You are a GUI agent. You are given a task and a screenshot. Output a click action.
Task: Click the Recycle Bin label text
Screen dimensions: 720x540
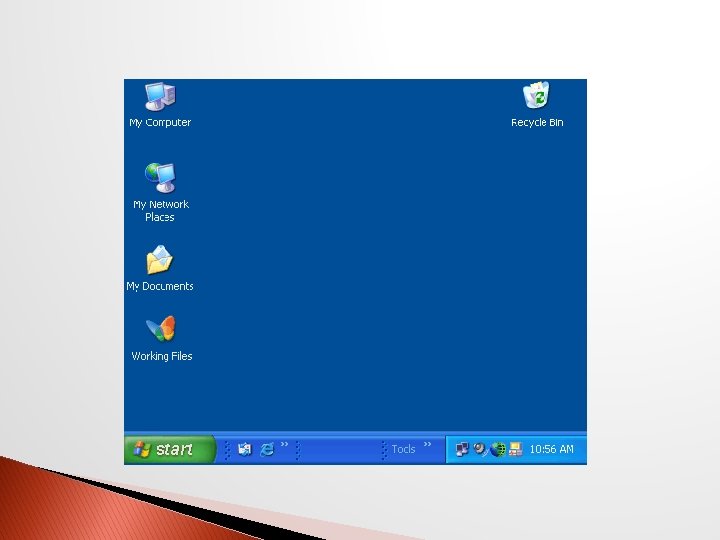pyautogui.click(x=537, y=123)
